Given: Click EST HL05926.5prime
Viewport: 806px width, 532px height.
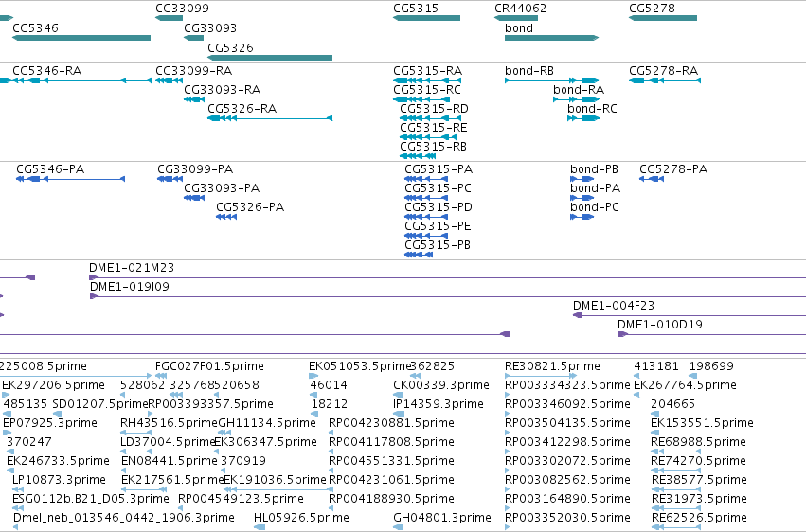Looking at the screenshot, I should click(x=301, y=519).
